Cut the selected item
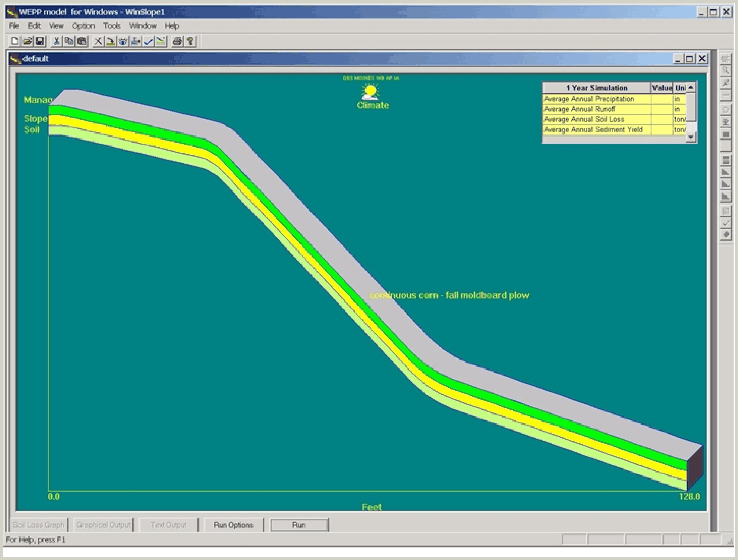The height and width of the screenshot is (560, 738). click(x=57, y=41)
